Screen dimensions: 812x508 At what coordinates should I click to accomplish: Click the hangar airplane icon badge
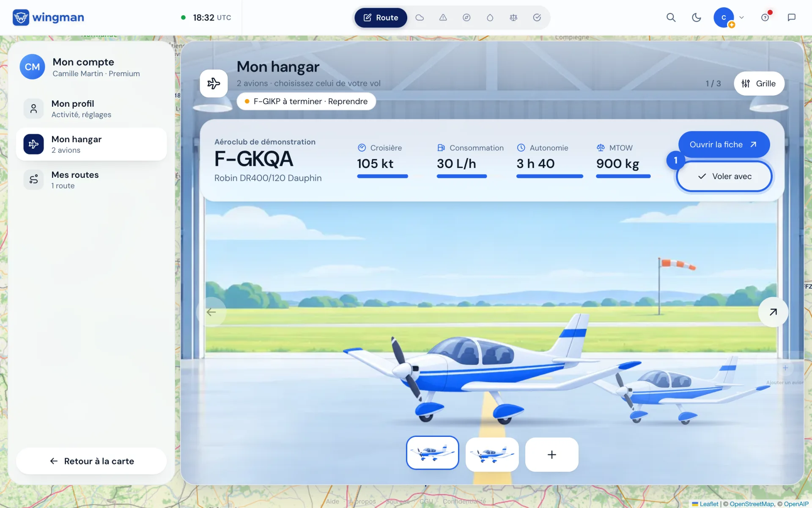click(214, 83)
